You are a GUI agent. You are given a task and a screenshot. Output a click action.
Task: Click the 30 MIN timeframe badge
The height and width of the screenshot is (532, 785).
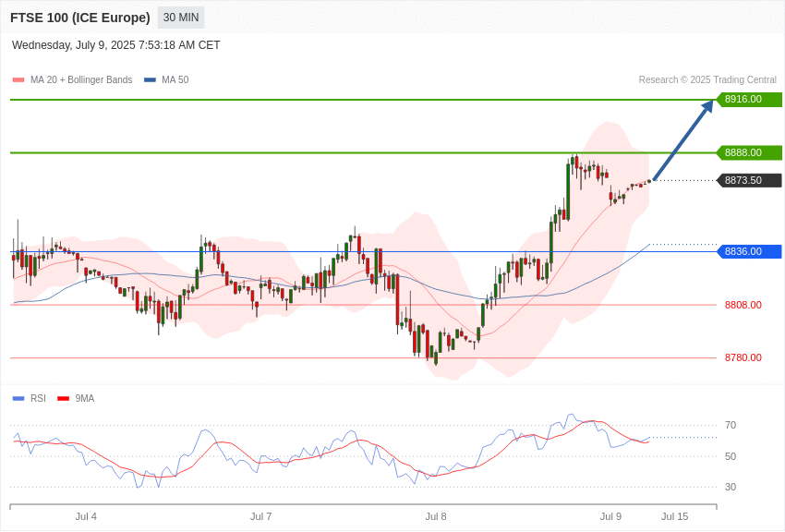[181, 18]
